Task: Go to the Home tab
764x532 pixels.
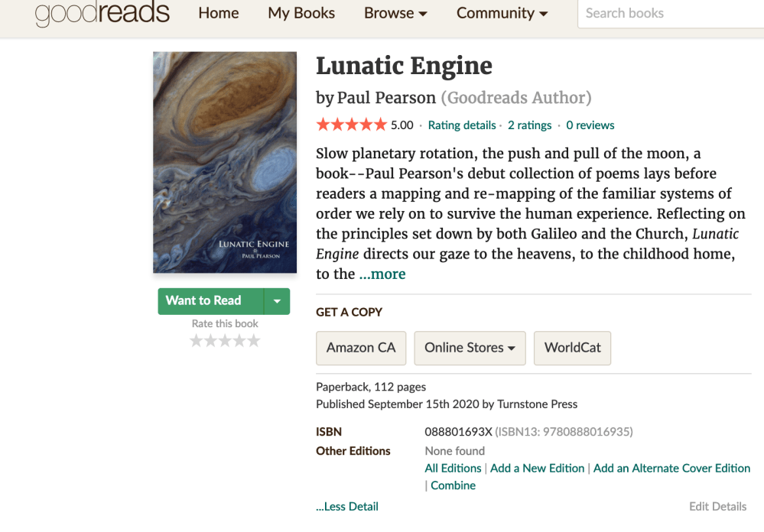Action: (218, 13)
